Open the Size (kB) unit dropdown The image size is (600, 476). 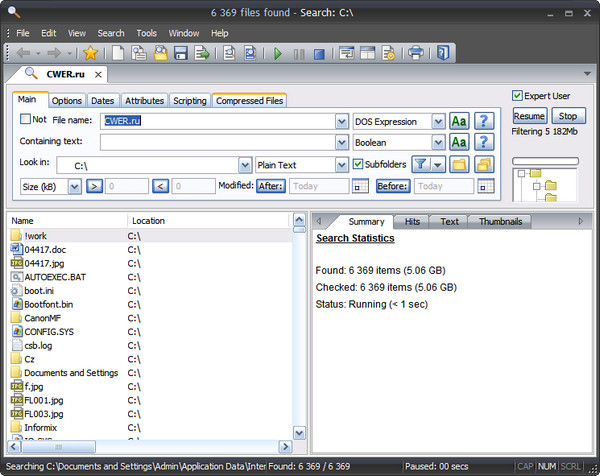click(75, 186)
